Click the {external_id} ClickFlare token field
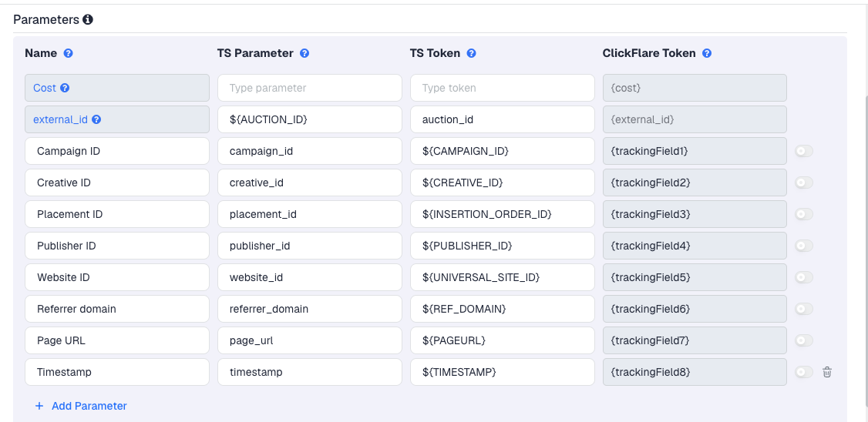Screen dimensions: 868x422 tap(695, 119)
